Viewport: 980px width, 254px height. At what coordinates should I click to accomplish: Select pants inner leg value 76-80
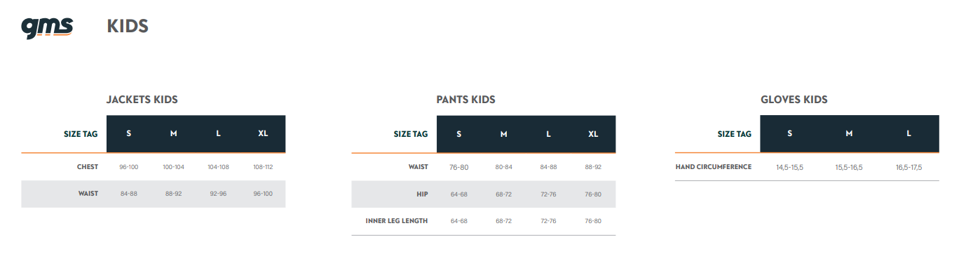pyautogui.click(x=593, y=221)
